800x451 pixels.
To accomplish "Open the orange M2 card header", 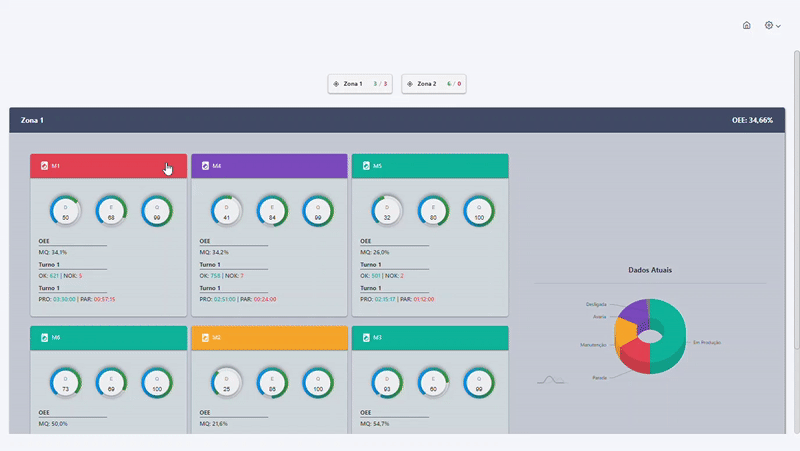I will coord(269,338).
